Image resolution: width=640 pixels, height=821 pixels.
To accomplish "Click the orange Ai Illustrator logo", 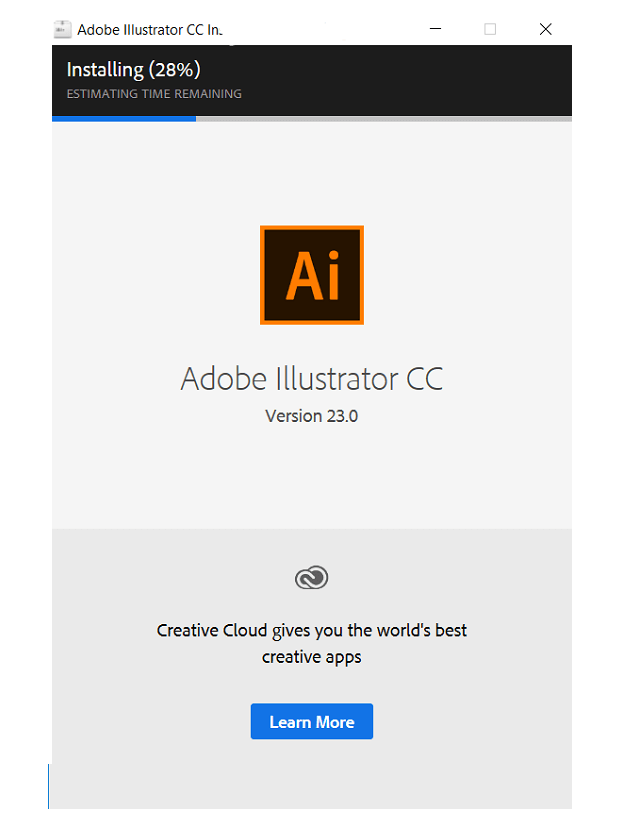I will 312,275.
